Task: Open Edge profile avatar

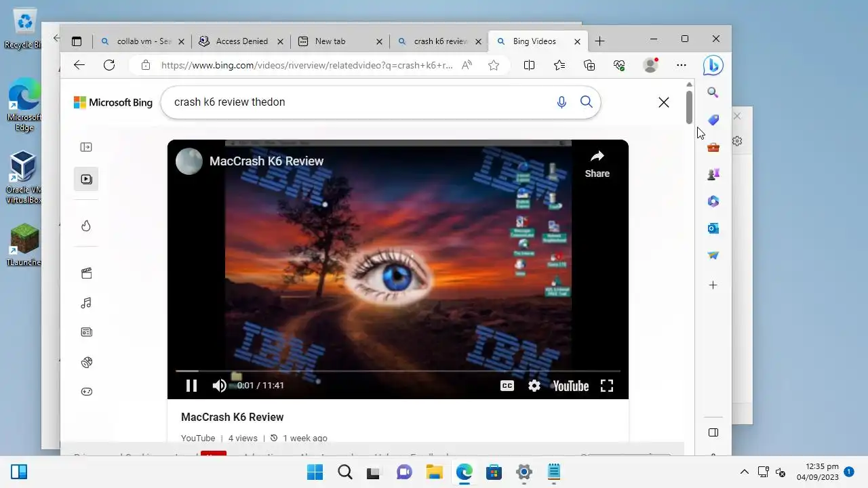Action: [650, 65]
